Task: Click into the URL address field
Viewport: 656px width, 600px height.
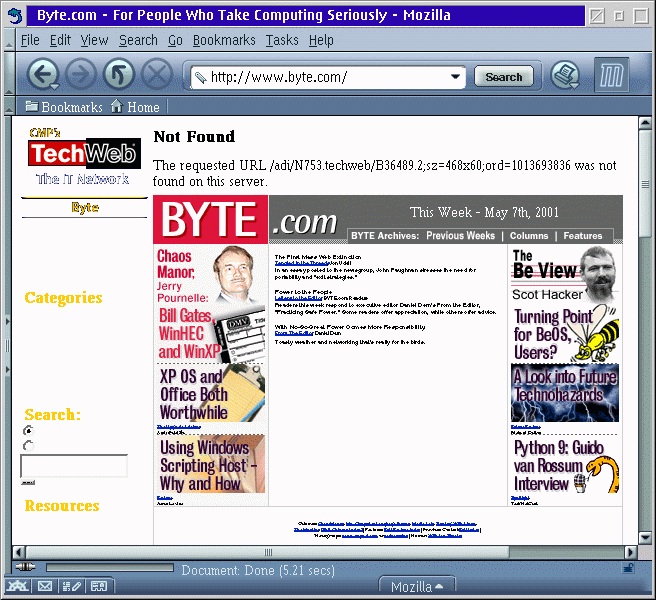Action: [x=328, y=77]
